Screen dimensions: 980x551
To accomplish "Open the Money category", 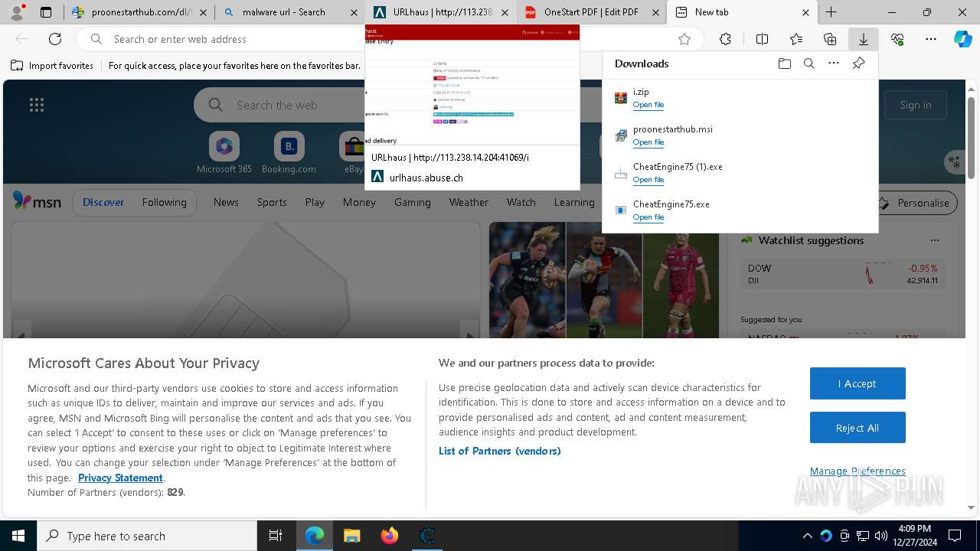I will 359,202.
